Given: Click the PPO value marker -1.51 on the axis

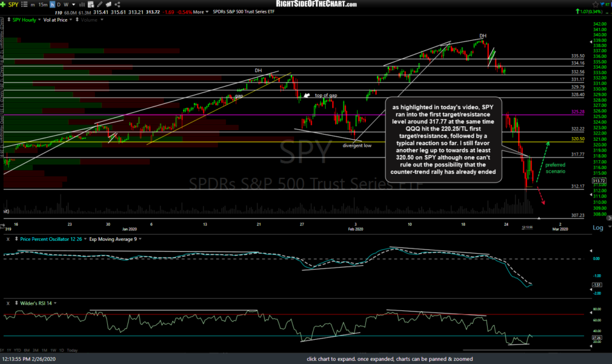Looking at the screenshot, I should pos(597,285).
